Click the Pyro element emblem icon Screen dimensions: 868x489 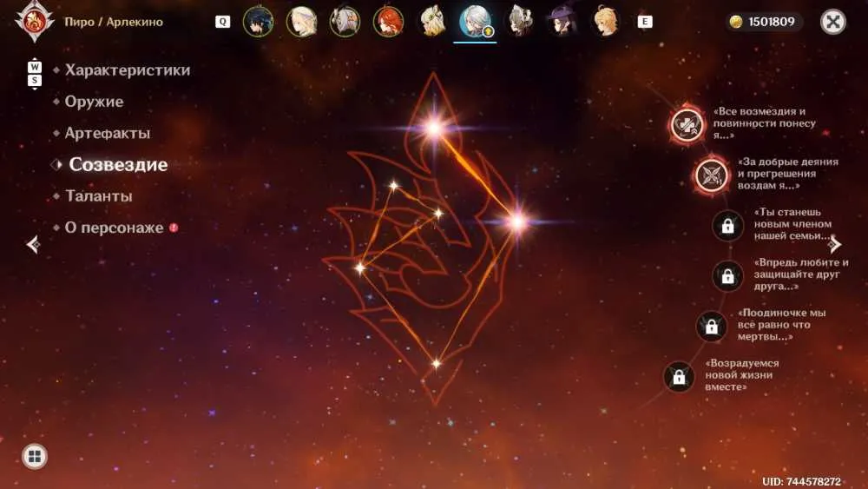pyautogui.click(x=35, y=21)
